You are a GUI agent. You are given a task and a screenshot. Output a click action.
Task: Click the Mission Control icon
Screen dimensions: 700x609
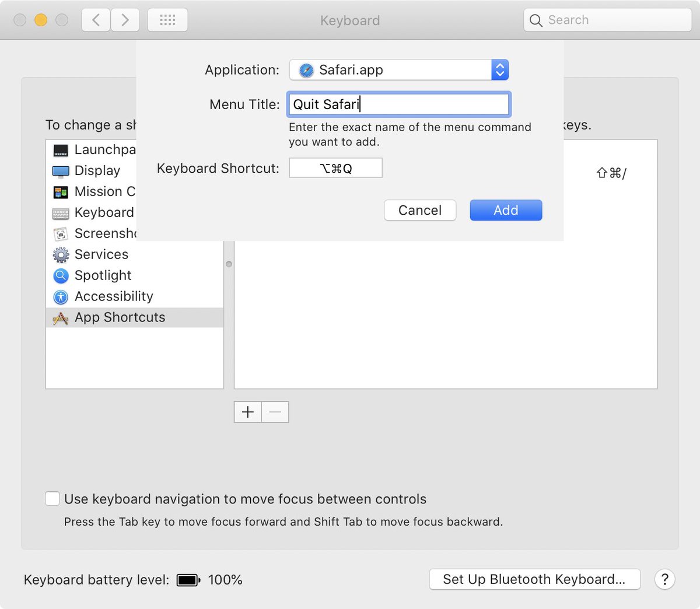click(x=61, y=192)
